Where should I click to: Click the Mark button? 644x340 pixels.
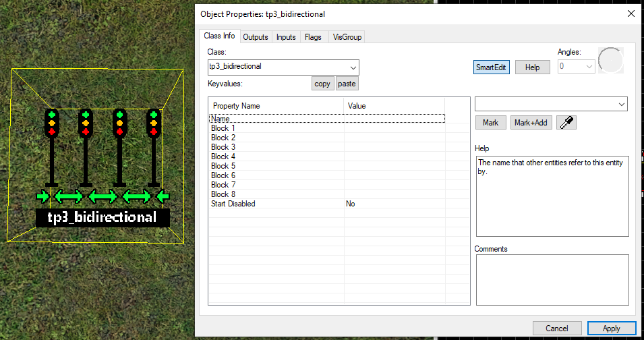490,122
